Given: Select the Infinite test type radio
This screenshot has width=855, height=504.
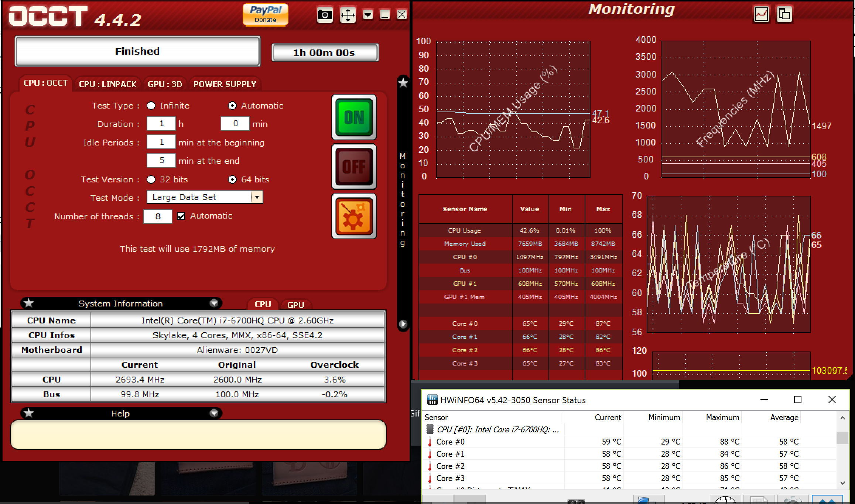Looking at the screenshot, I should pyautogui.click(x=151, y=106).
